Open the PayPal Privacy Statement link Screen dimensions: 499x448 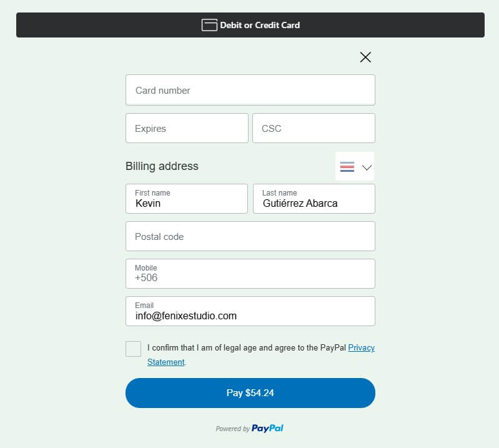(361, 348)
